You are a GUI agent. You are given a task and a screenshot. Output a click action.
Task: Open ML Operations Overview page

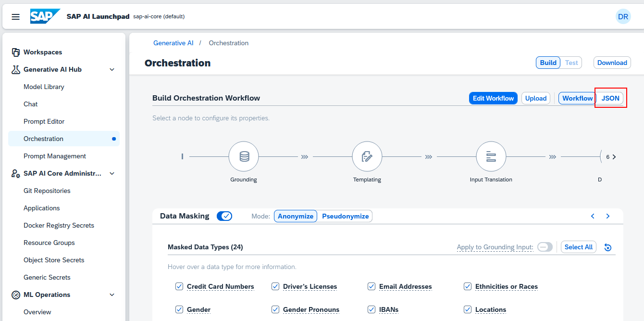64,312
